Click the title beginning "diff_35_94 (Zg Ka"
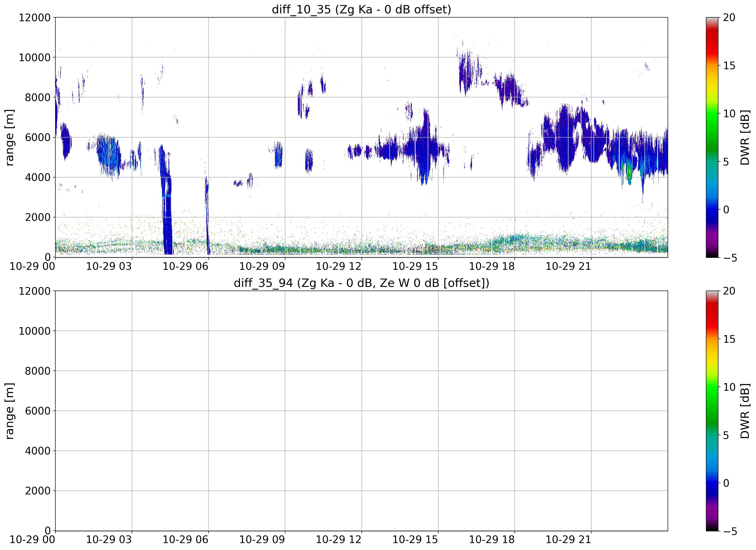The width and height of the screenshot is (756, 550). click(x=361, y=283)
